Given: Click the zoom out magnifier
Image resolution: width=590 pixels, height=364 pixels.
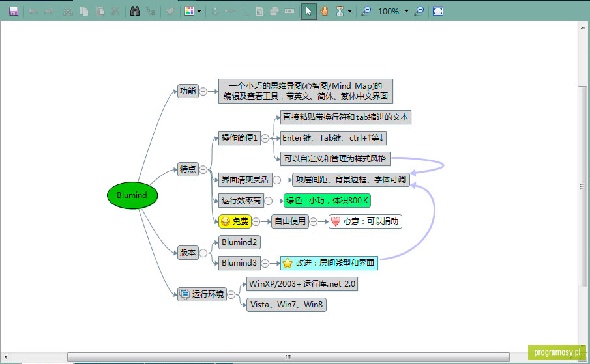Looking at the screenshot, I should [x=366, y=11].
